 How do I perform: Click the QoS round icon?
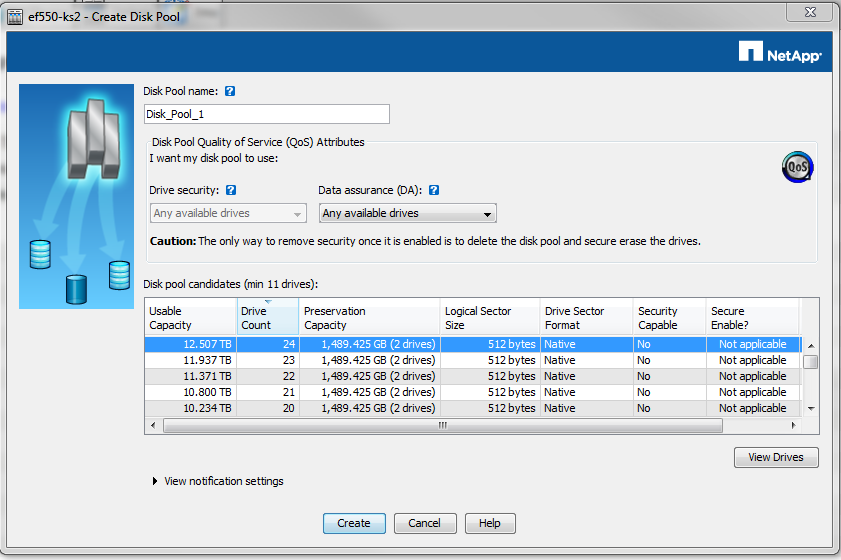pos(797,167)
